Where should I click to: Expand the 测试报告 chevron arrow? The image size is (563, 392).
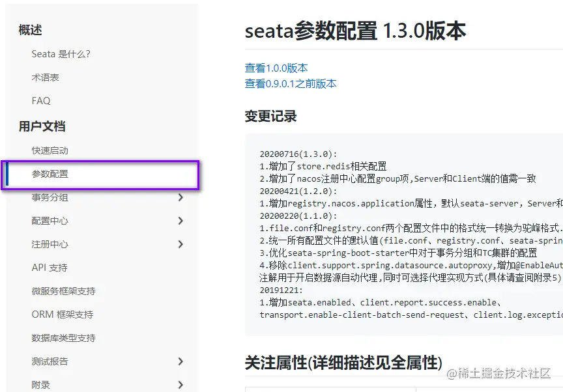click(180, 361)
